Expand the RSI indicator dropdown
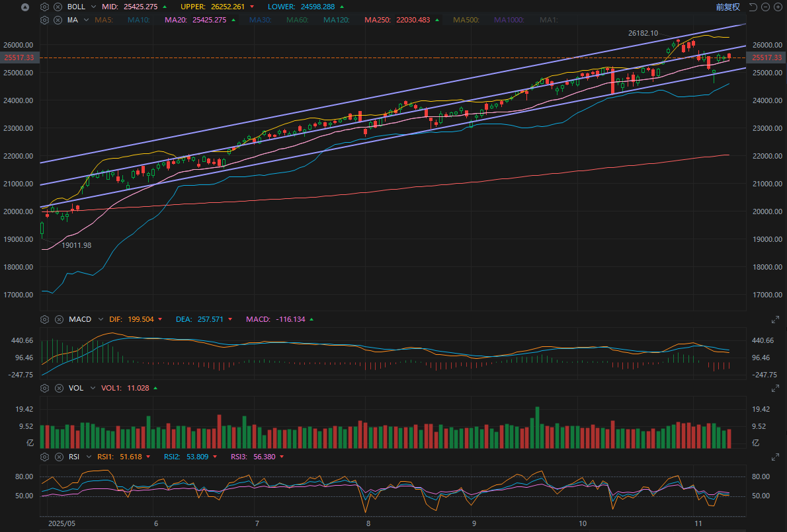Screen dimensions: 787x532 (x=89, y=457)
